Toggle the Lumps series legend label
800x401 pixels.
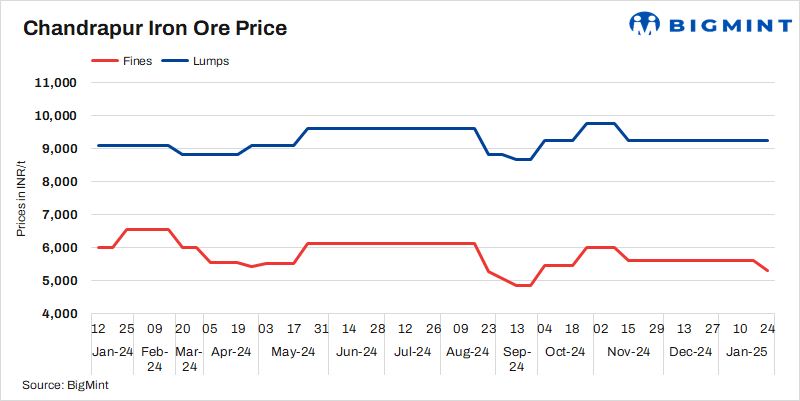[211, 61]
